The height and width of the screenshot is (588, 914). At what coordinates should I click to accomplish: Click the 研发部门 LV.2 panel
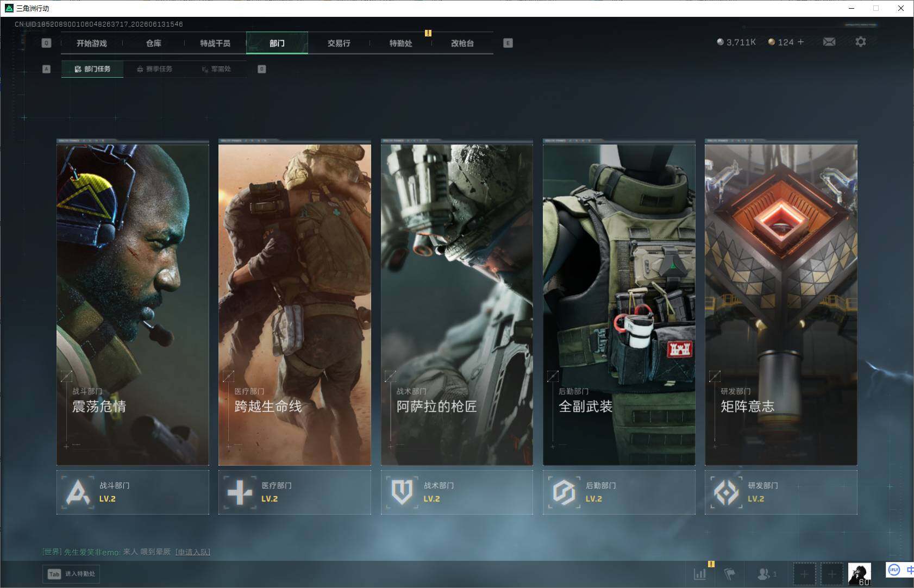point(781,492)
